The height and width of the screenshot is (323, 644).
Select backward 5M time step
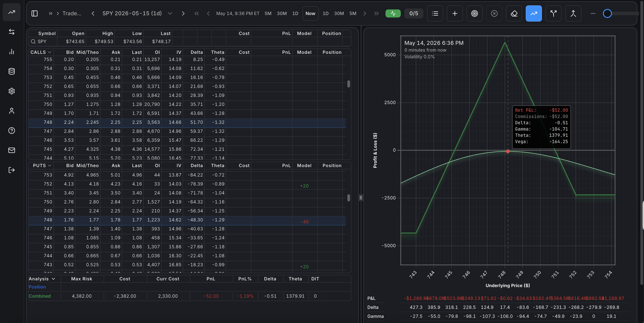(x=268, y=13)
